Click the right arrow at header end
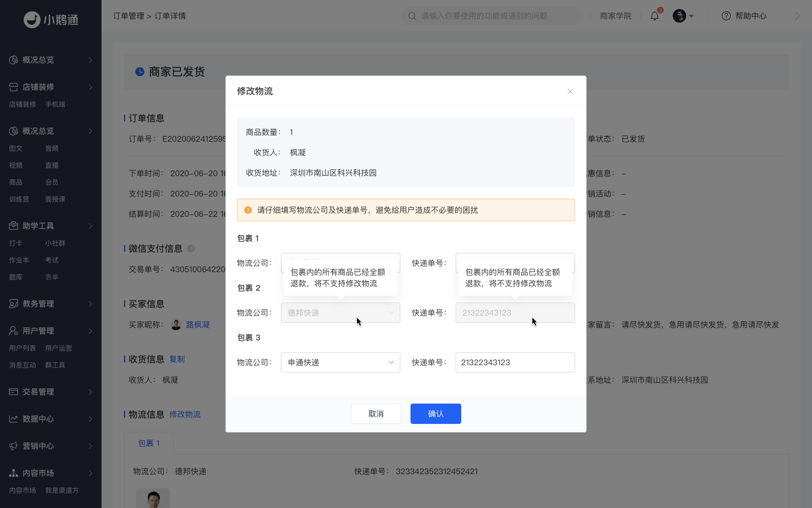The height and width of the screenshot is (508, 812). 797,16
